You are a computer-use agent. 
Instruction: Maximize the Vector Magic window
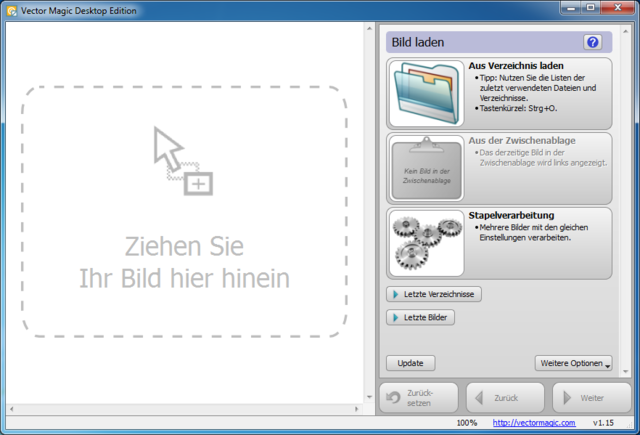point(590,7)
